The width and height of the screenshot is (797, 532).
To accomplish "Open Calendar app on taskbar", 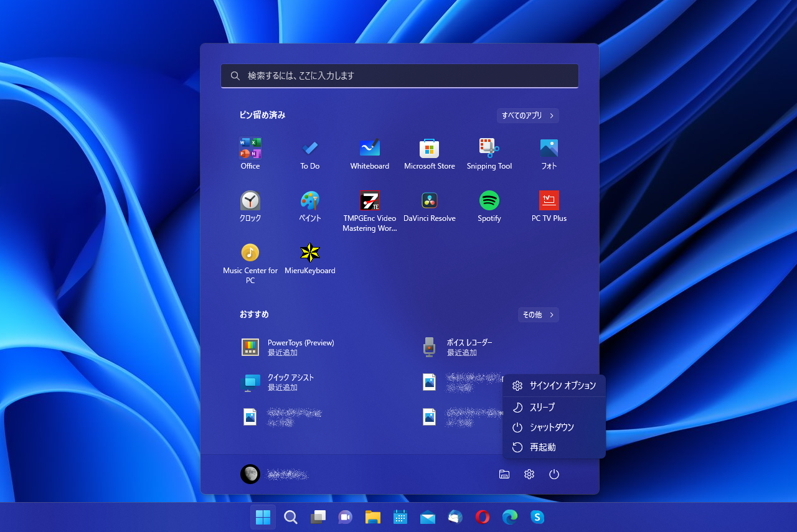I will pos(400,517).
